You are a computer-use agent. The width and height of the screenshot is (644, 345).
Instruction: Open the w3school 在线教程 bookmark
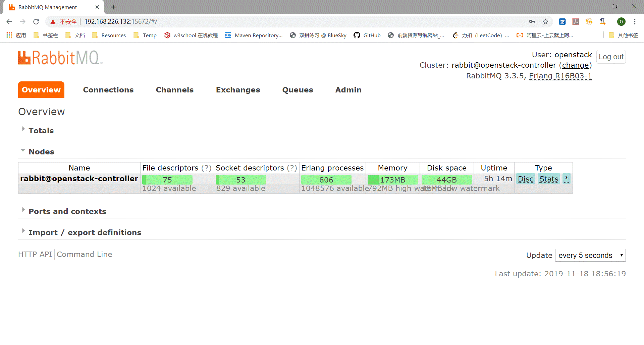191,35
